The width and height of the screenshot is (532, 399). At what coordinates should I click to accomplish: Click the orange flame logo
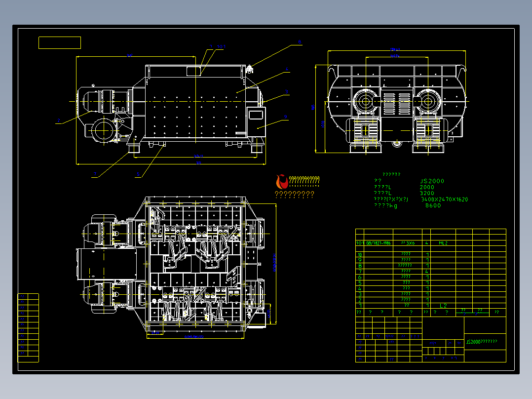282,182
